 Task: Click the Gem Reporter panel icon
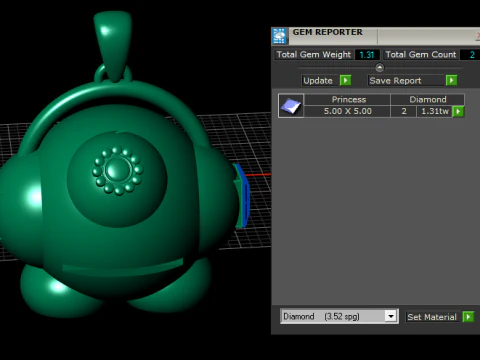pyautogui.click(x=279, y=36)
